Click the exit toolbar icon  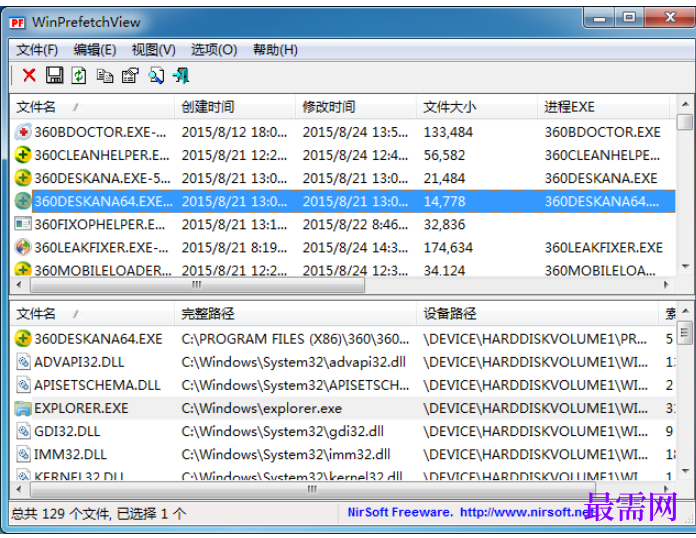pos(182,76)
